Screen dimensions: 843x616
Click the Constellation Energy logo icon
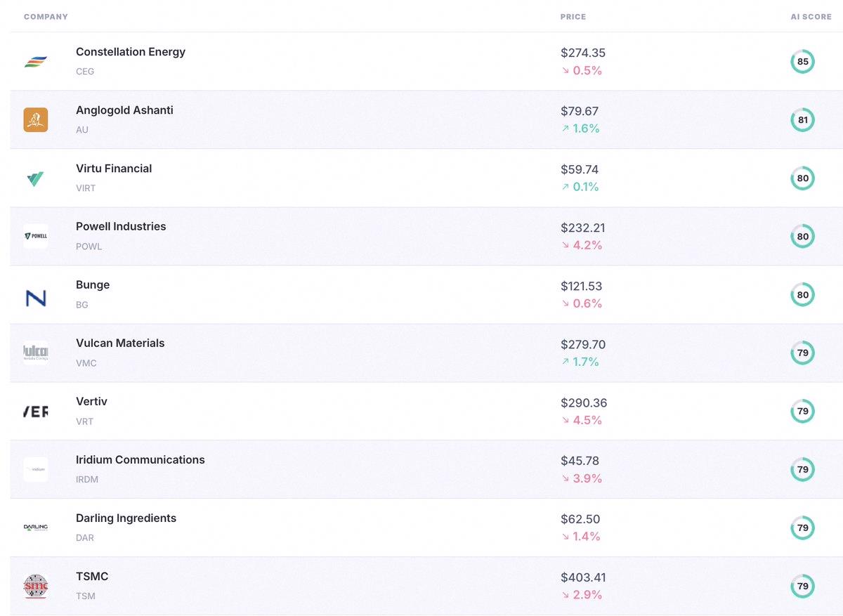36,62
